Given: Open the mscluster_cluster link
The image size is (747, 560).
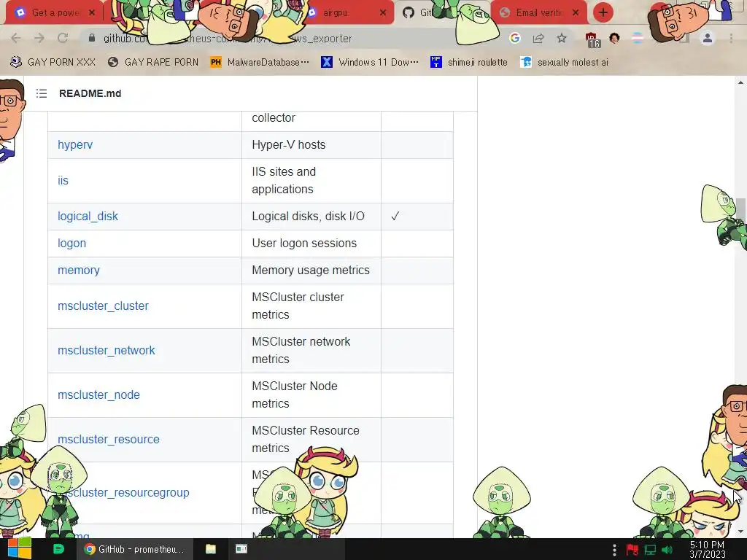Looking at the screenshot, I should pos(103,306).
